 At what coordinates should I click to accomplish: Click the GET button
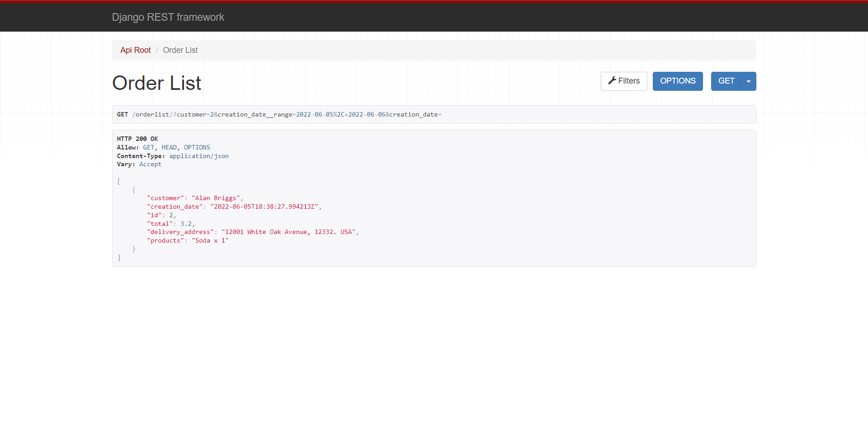(x=726, y=81)
